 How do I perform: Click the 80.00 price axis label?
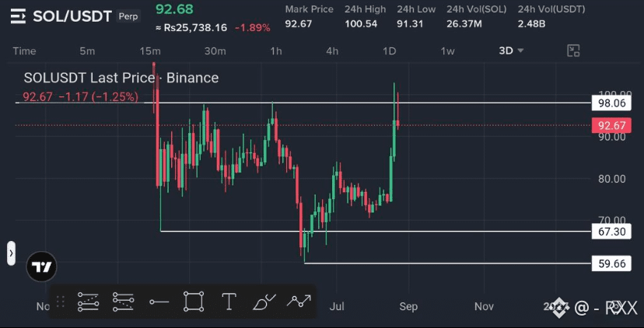coord(612,179)
